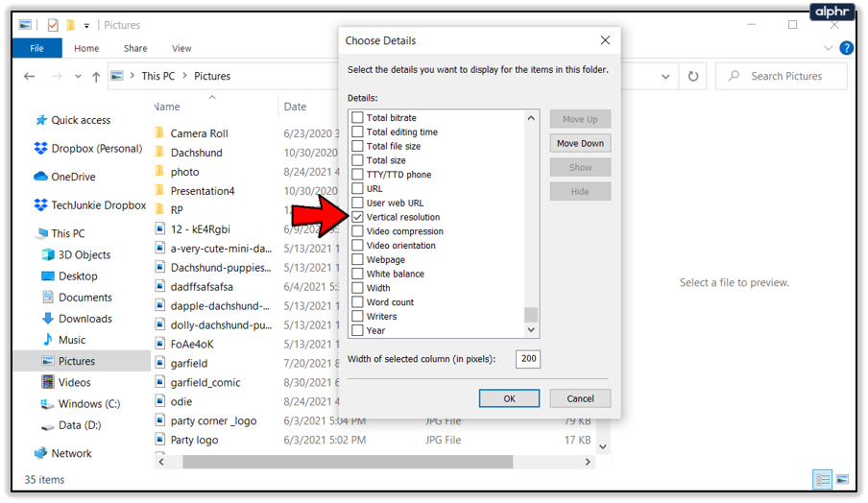Check the Total bitrate checkbox
Viewport: 868px width, 503px height.
click(357, 117)
